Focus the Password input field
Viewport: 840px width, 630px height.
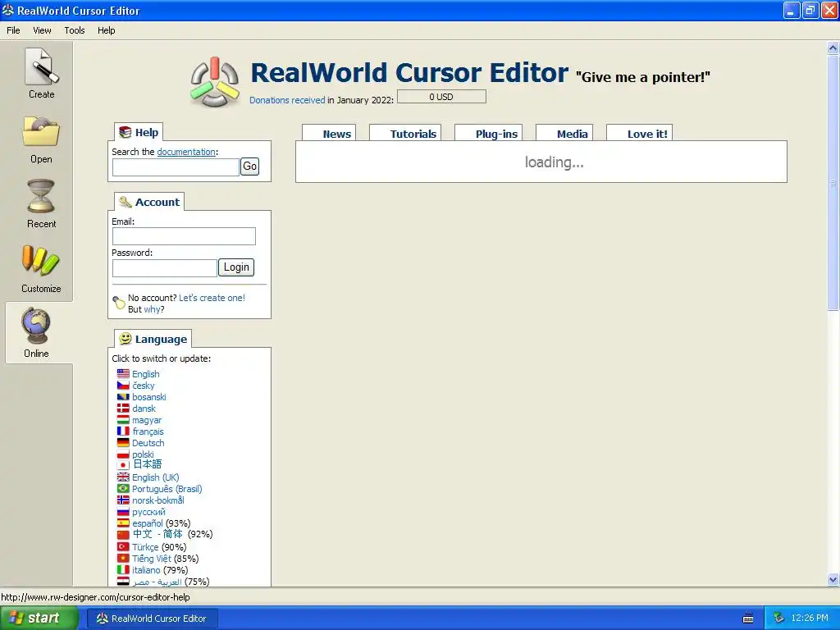[x=164, y=268]
